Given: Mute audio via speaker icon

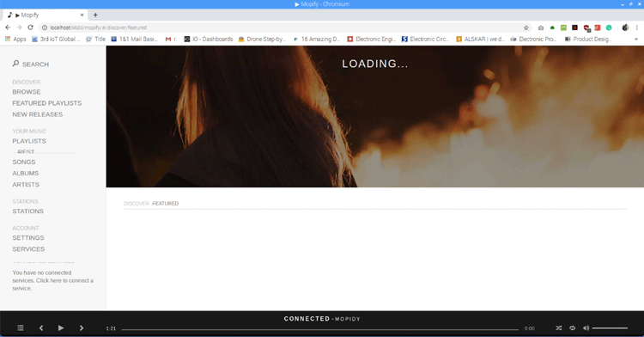Looking at the screenshot, I should pos(586,328).
